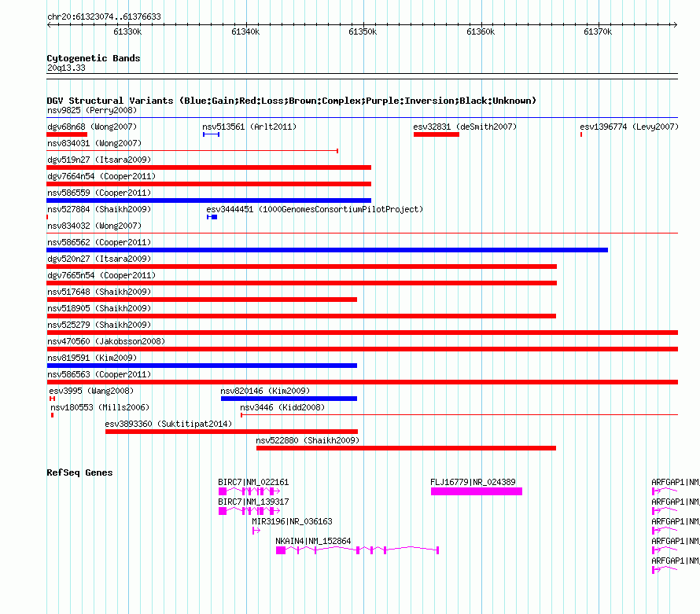Click the esv3995 (Wang2008) small red marker

point(52,399)
